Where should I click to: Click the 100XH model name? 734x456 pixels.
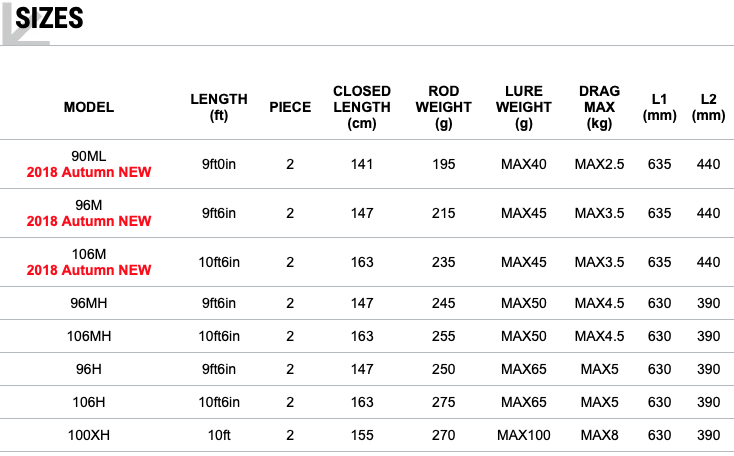[x=89, y=435]
